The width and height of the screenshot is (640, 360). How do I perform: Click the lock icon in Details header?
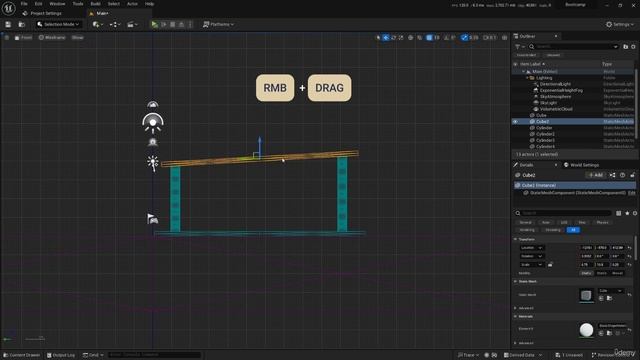point(632,175)
